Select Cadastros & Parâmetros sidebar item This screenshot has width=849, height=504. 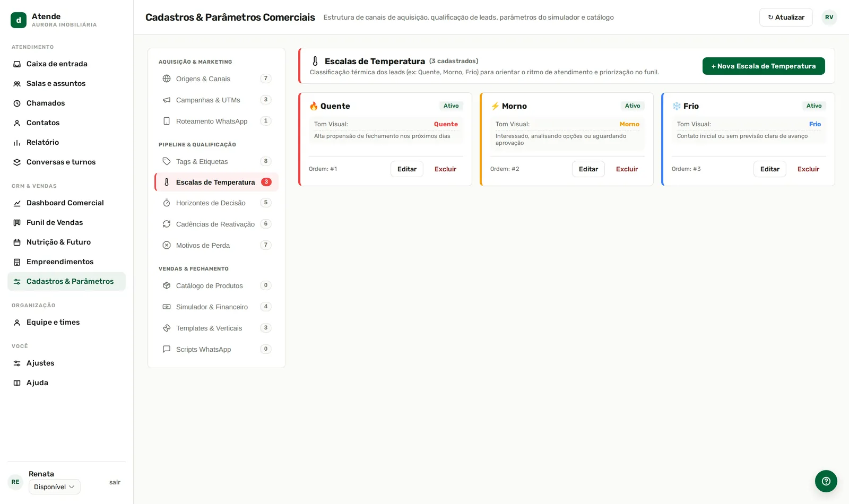pos(66,282)
